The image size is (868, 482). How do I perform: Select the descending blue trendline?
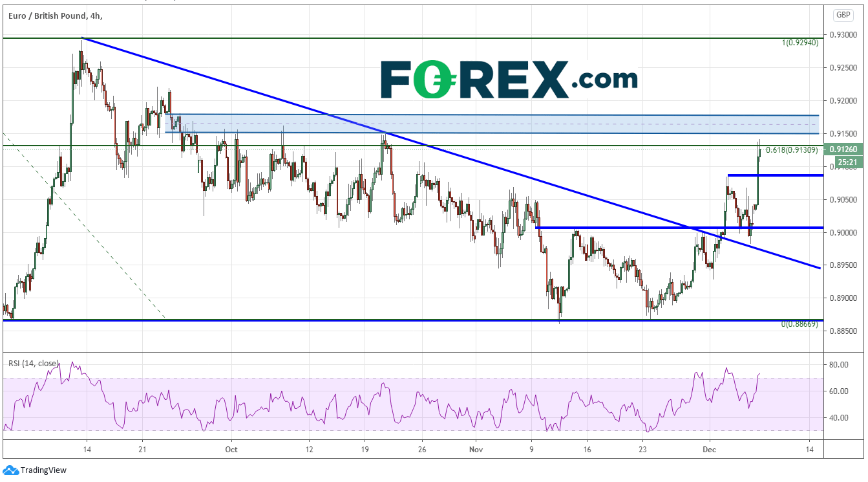click(450, 153)
